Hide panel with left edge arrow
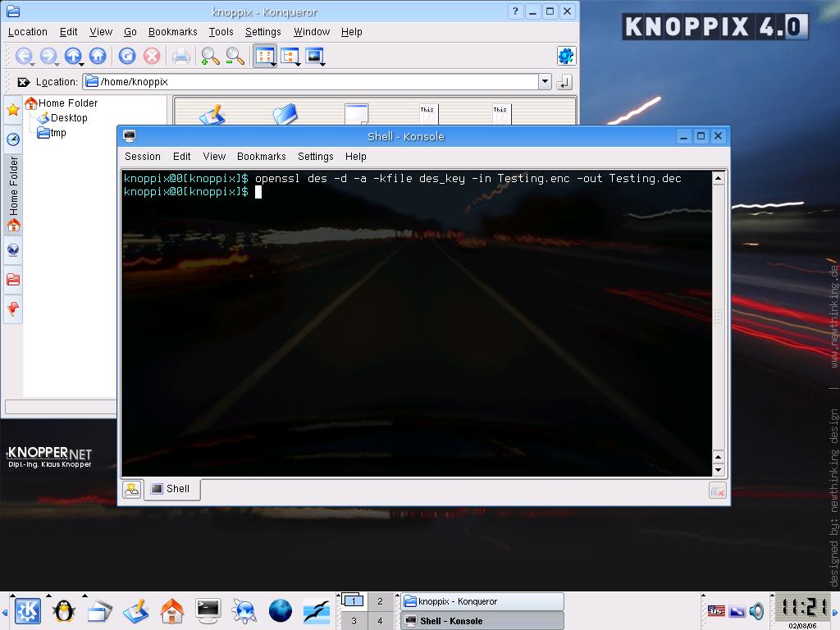 coord(4,611)
